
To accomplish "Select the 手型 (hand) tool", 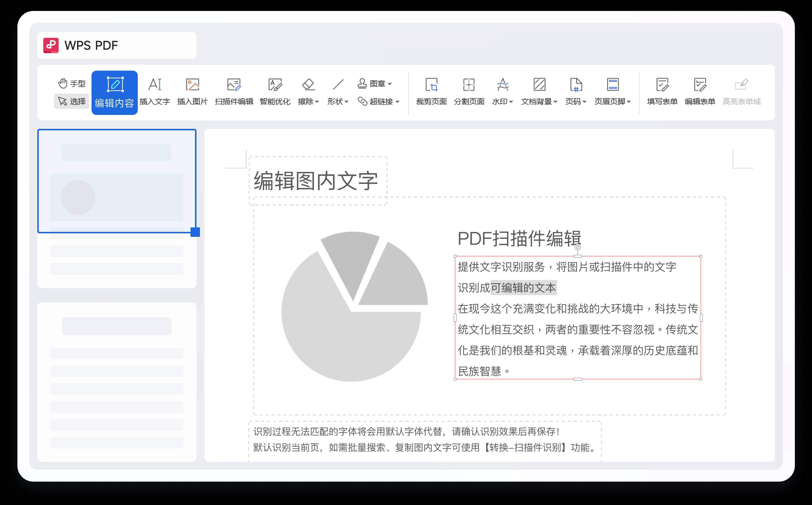I will pyautogui.click(x=71, y=84).
